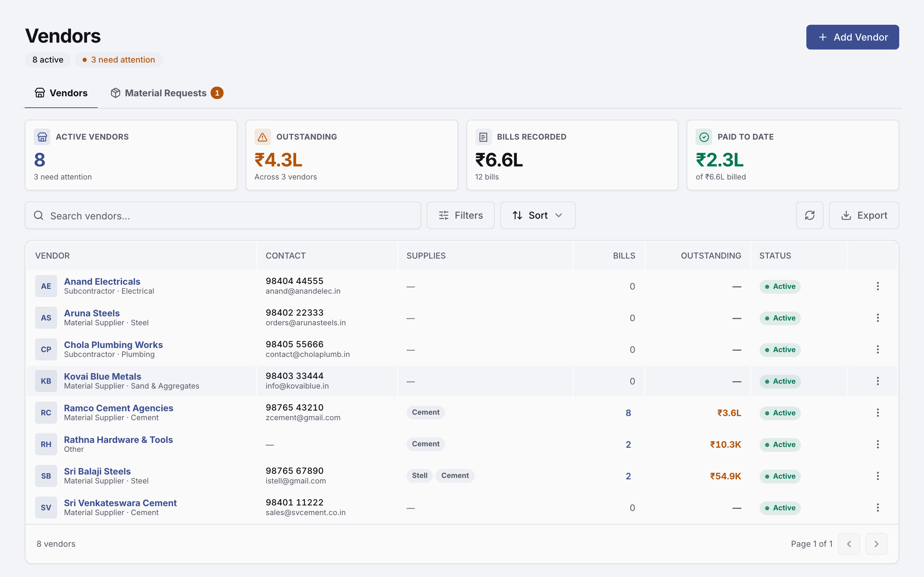Click the Bills Recorded receipt icon

(483, 137)
